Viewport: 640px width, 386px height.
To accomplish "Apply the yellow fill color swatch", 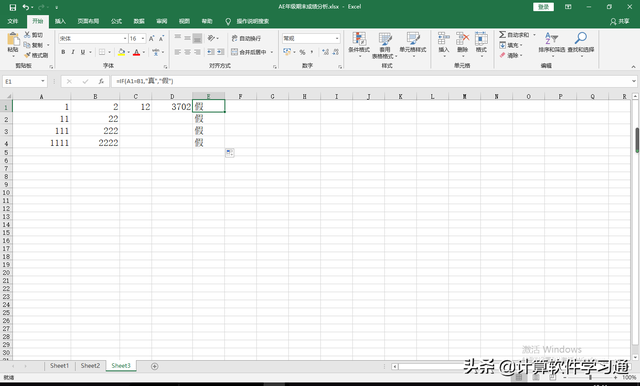I will tap(121, 52).
